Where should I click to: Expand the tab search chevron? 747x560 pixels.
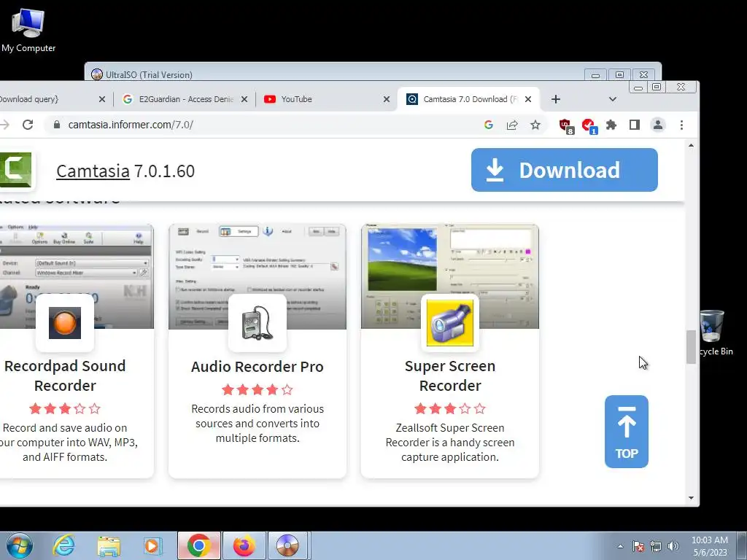(x=613, y=99)
